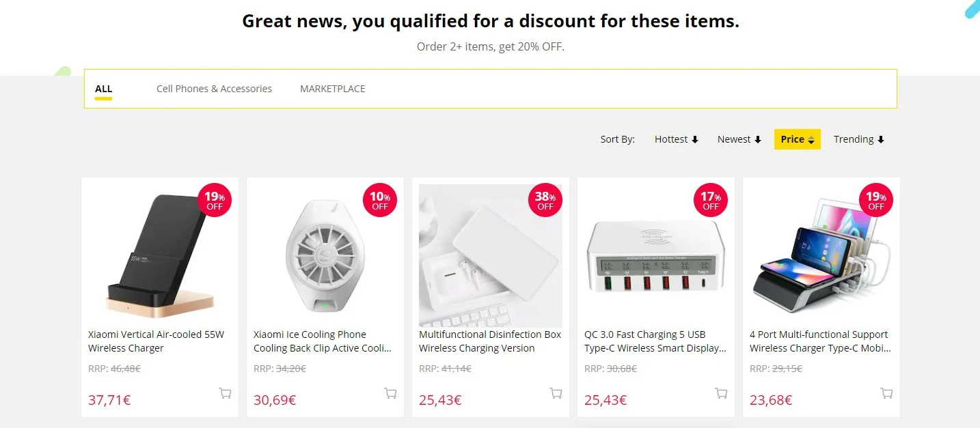980x428 pixels.
Task: Sort products by Newest
Action: point(739,139)
